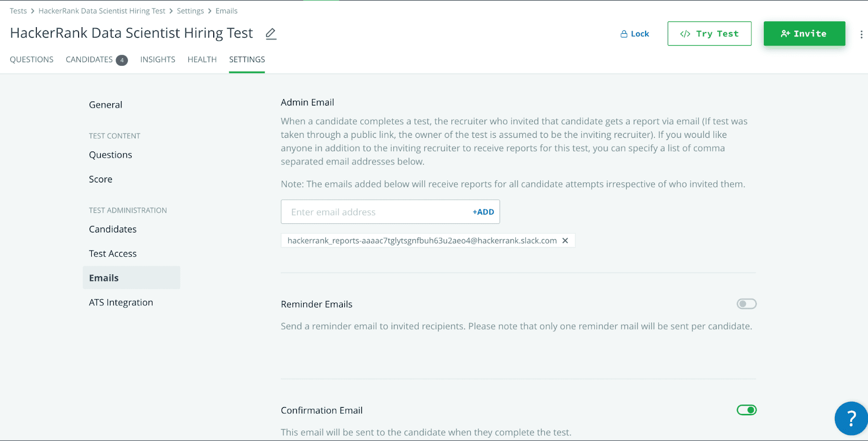Image resolution: width=868 pixels, height=441 pixels.
Task: Open the Candidates tab
Action: click(x=90, y=60)
